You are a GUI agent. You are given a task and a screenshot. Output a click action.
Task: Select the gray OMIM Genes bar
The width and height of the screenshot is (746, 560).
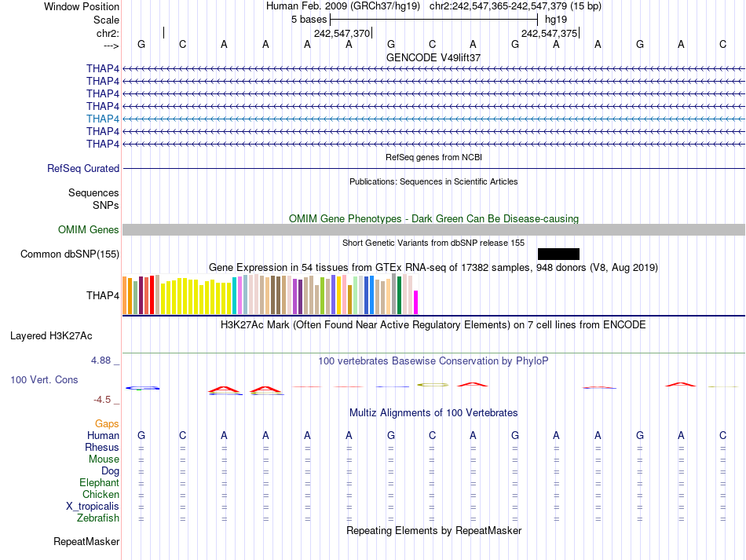tap(433, 230)
